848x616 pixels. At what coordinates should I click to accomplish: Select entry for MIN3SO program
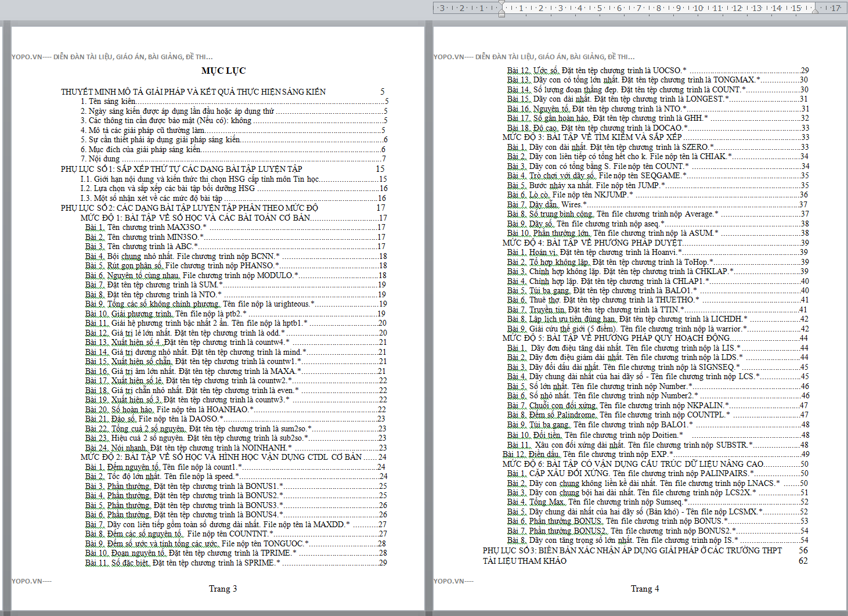pos(235,237)
